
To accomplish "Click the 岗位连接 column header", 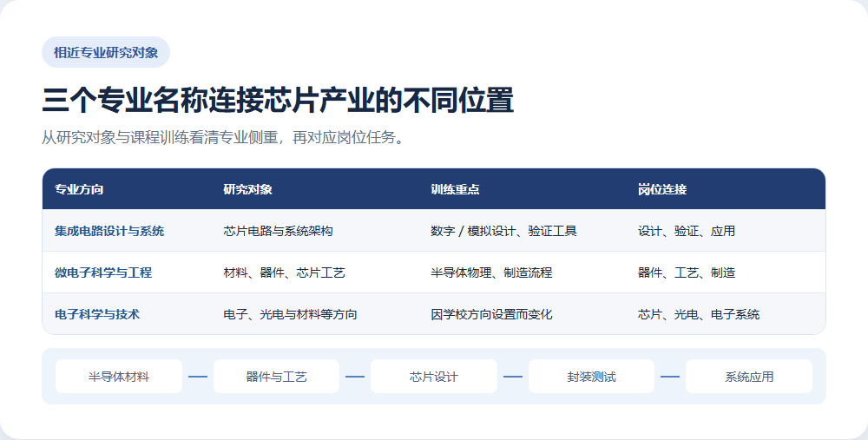I will [662, 189].
